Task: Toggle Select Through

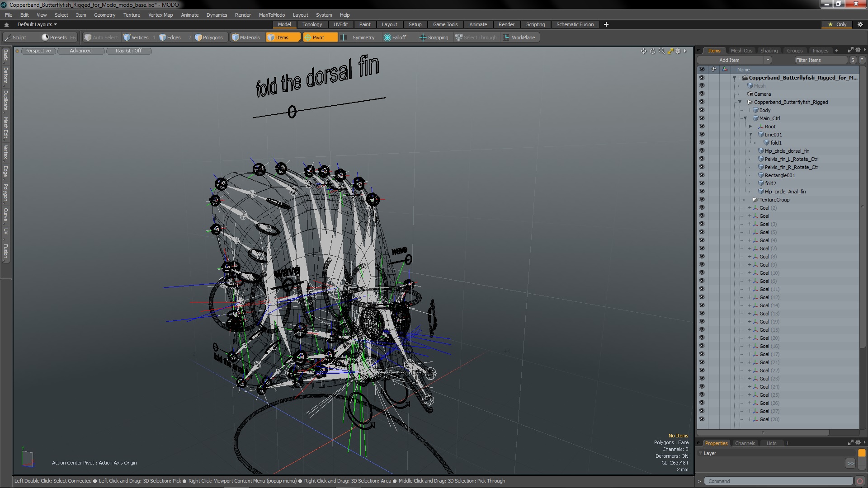Action: pyautogui.click(x=476, y=38)
